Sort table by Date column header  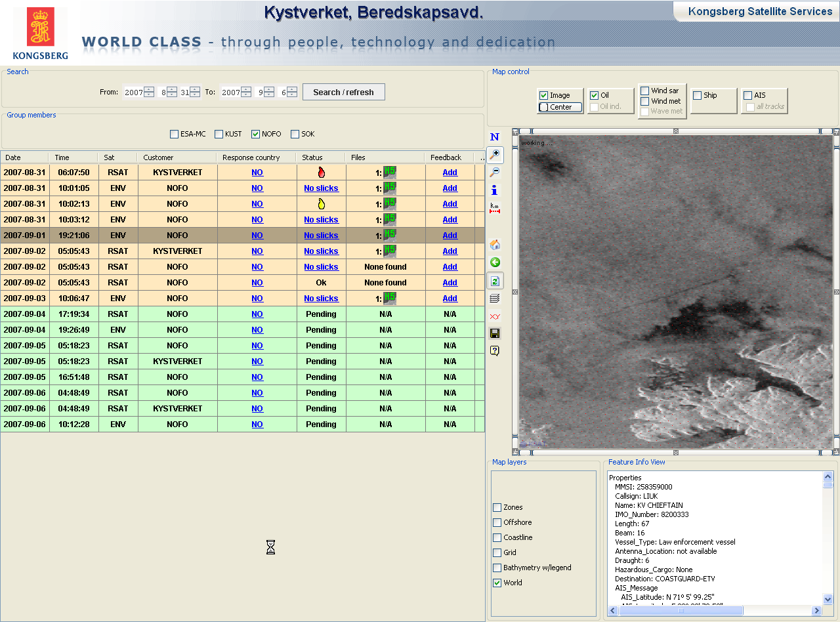pyautogui.click(x=25, y=157)
